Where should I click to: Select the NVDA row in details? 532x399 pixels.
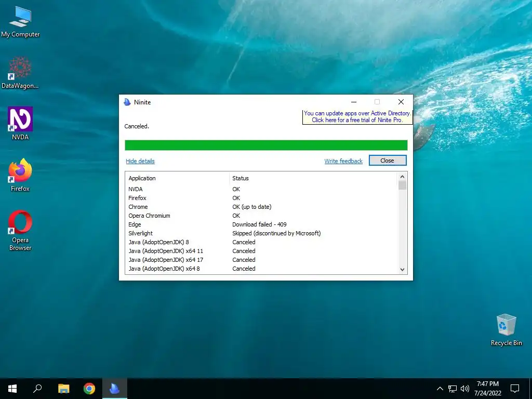tap(262, 189)
